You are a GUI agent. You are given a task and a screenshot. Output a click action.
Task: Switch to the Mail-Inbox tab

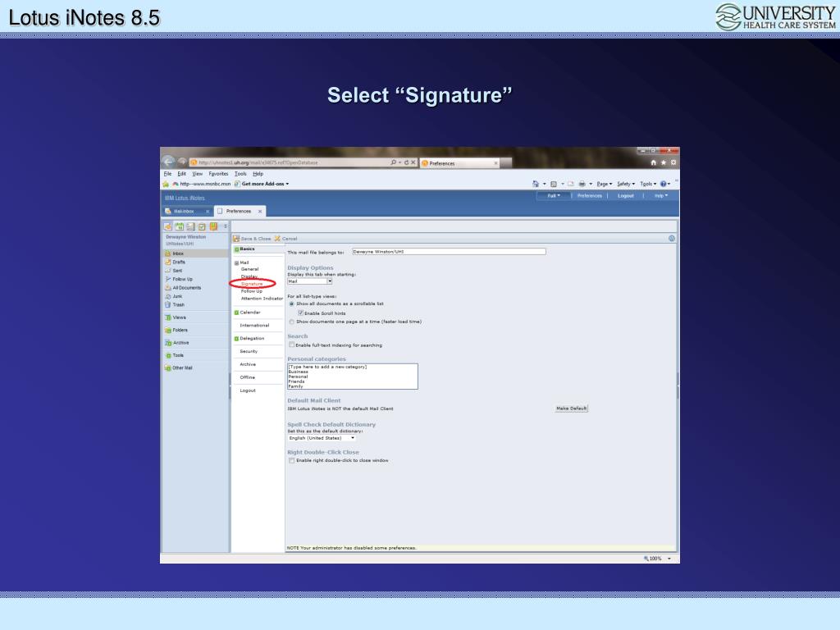187,211
